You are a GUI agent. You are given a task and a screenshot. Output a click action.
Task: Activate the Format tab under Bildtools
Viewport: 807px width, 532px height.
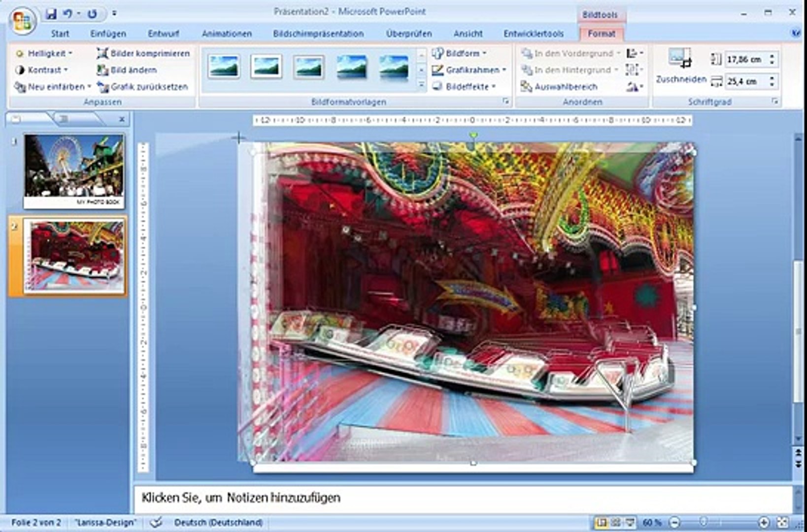point(602,33)
